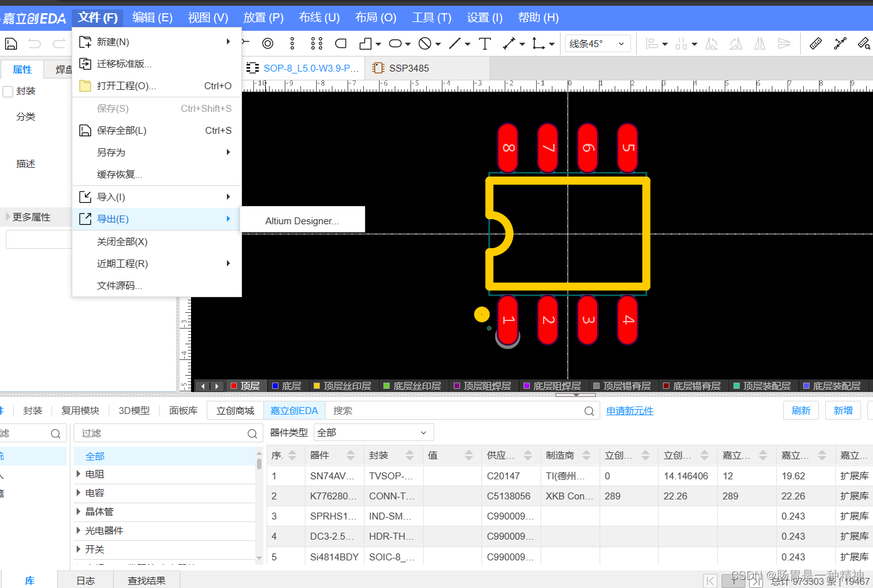Click the redo arrow icon
Image resolution: width=873 pixels, height=588 pixels.
pos(59,44)
